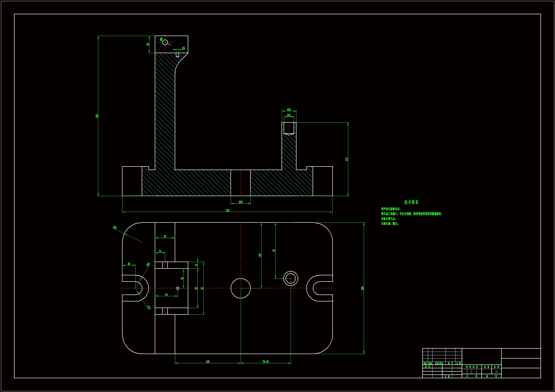Select the small circle hole in top bracket

tap(165, 42)
